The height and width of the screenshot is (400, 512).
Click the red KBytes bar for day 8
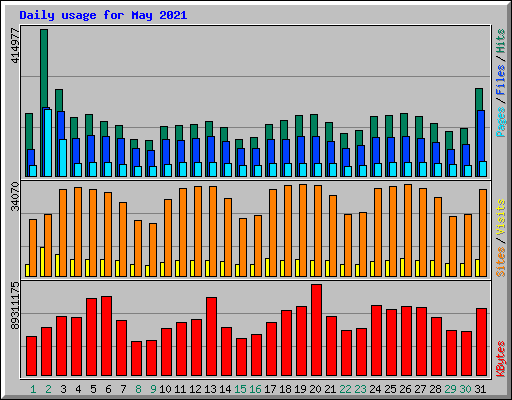(136, 359)
